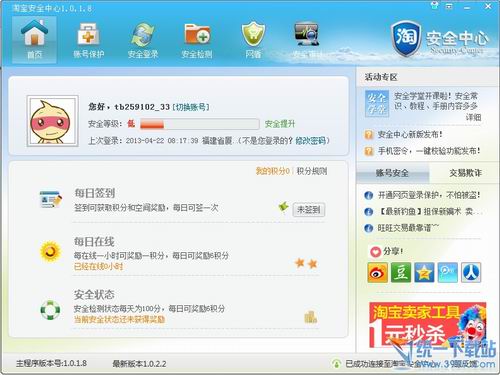Open 详细 for 安全学堂 announcement
The height and width of the screenshot is (375, 500).
click(473, 117)
